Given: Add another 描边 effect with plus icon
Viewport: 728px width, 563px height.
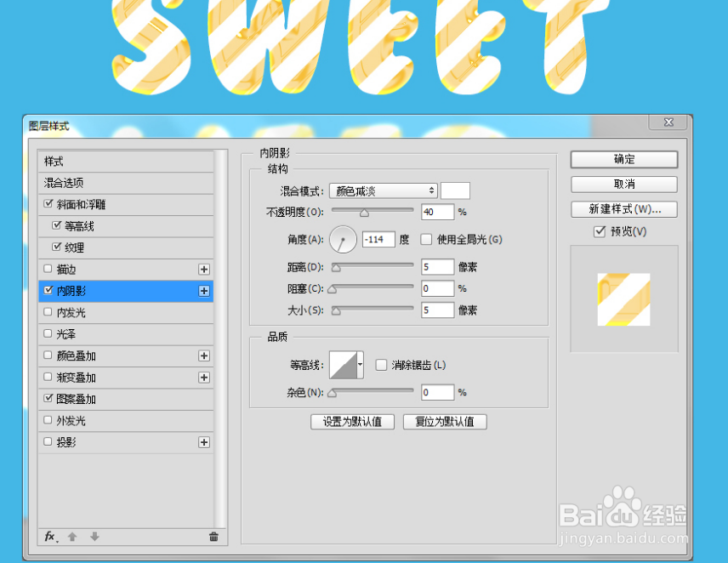Looking at the screenshot, I should [x=204, y=270].
